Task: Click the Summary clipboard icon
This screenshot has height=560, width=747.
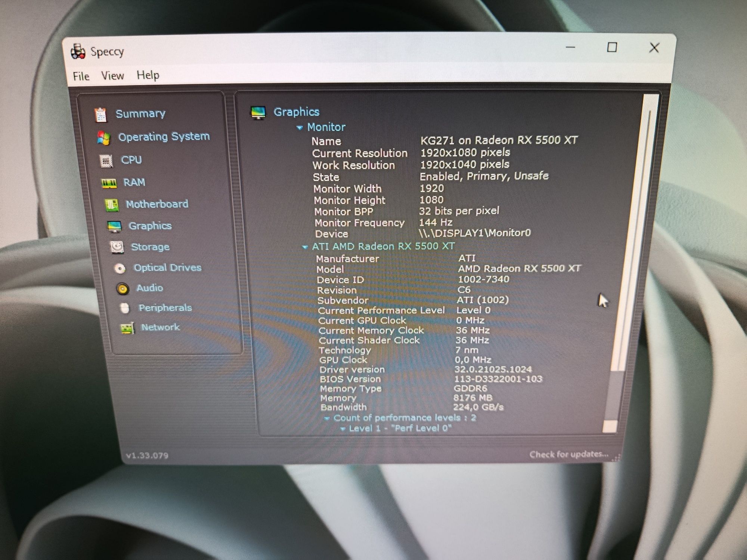Action: click(x=100, y=115)
